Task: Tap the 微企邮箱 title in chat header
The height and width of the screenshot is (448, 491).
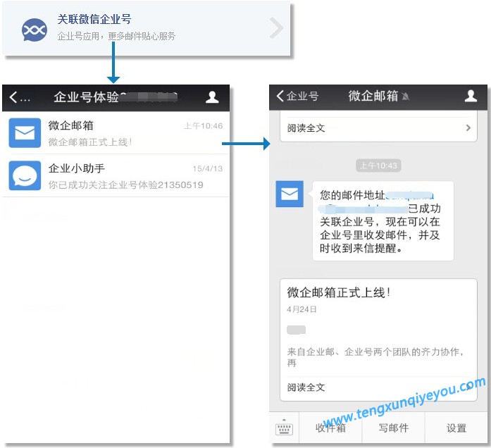Action: [x=373, y=96]
